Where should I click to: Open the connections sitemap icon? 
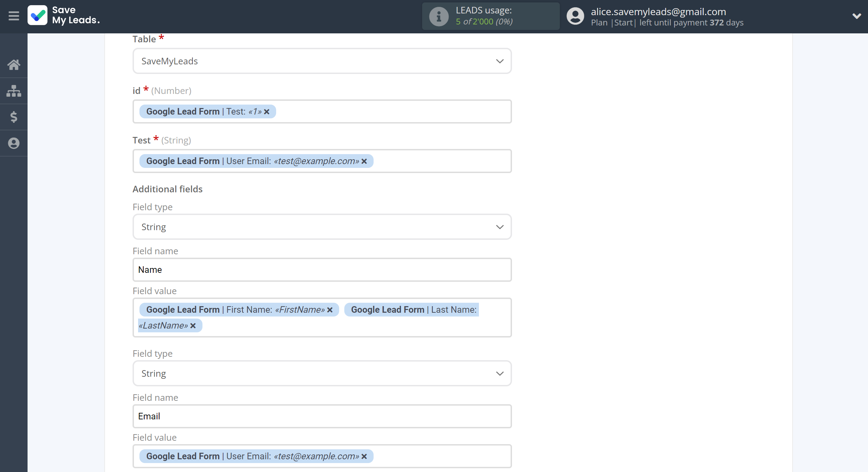pyautogui.click(x=14, y=91)
